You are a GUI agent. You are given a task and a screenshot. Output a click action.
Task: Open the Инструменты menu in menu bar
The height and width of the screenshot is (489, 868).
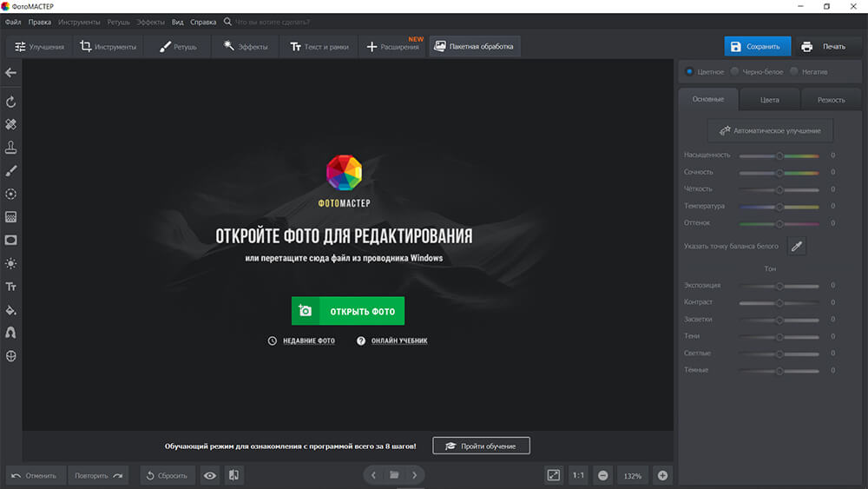point(79,23)
